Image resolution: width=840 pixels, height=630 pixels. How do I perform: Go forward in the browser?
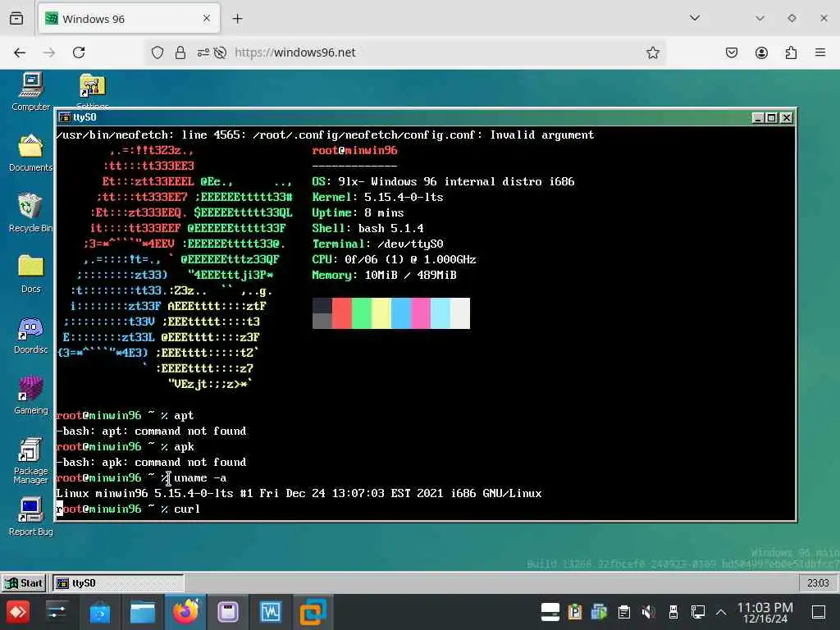49,52
